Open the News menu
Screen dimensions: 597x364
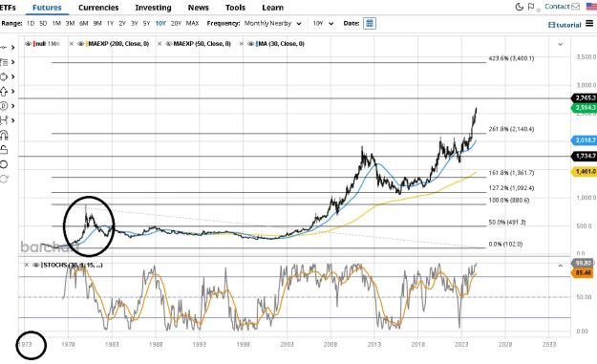199,8
